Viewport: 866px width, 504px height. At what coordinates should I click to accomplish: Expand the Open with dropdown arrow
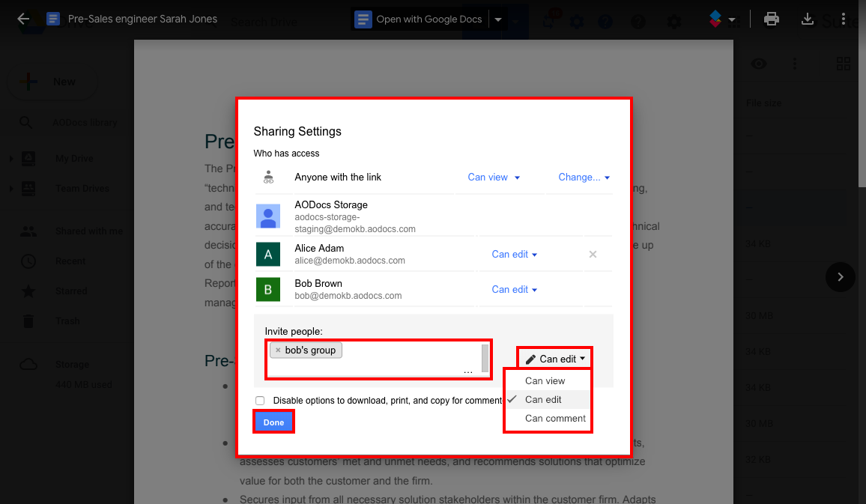click(498, 19)
